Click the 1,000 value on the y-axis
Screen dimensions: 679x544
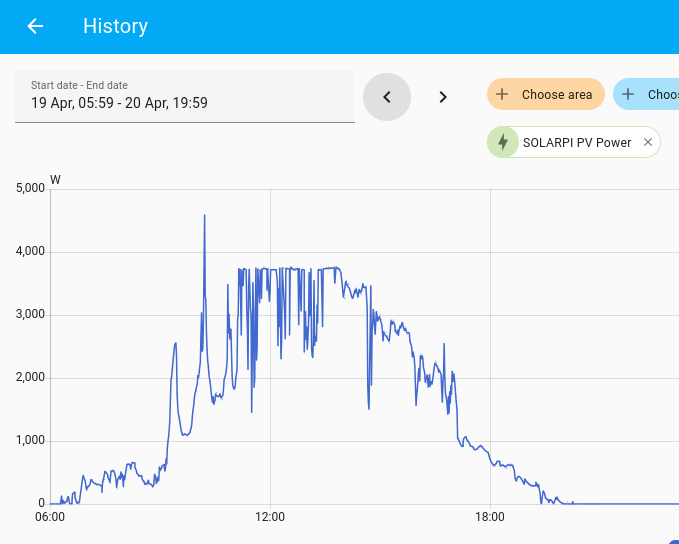pos(30,440)
